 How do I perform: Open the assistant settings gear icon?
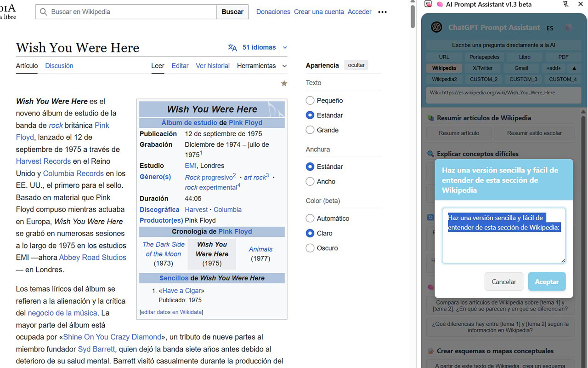[569, 27]
